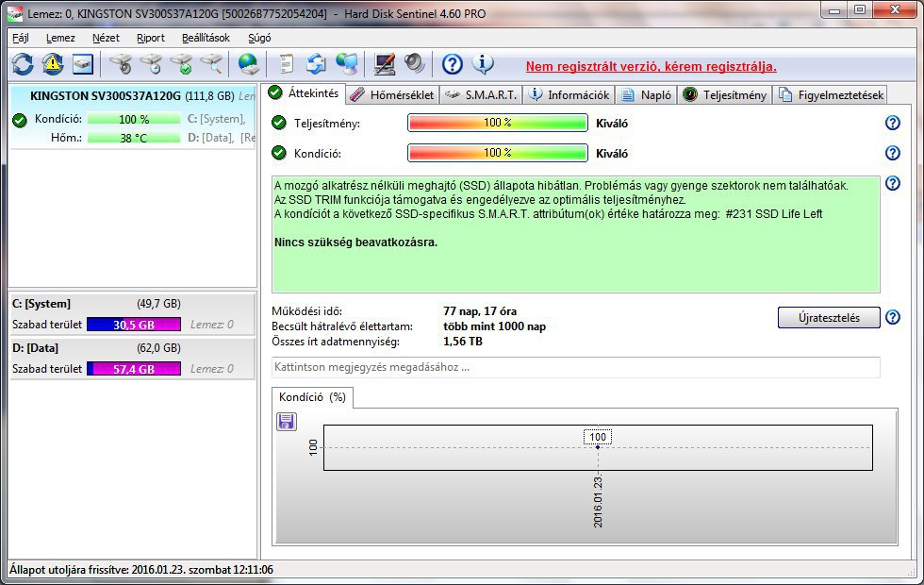The height and width of the screenshot is (585, 924).
Task: Maximize the Hard Disk Sentinel window
Action: (860, 9)
